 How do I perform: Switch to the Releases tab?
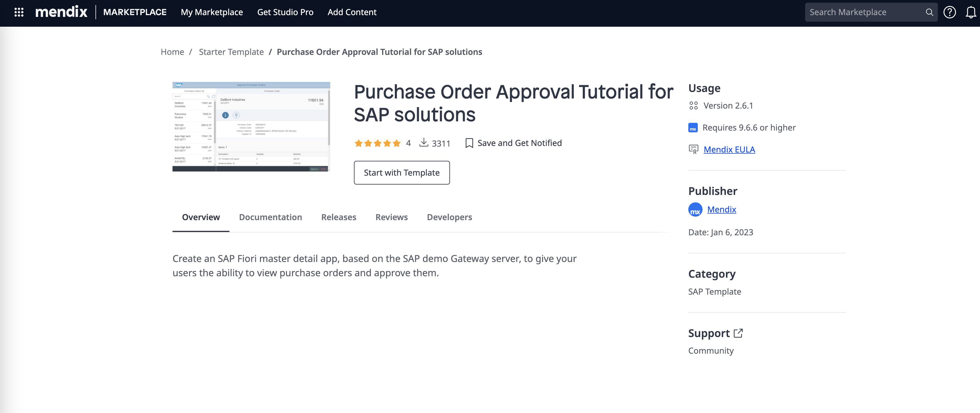tap(339, 217)
